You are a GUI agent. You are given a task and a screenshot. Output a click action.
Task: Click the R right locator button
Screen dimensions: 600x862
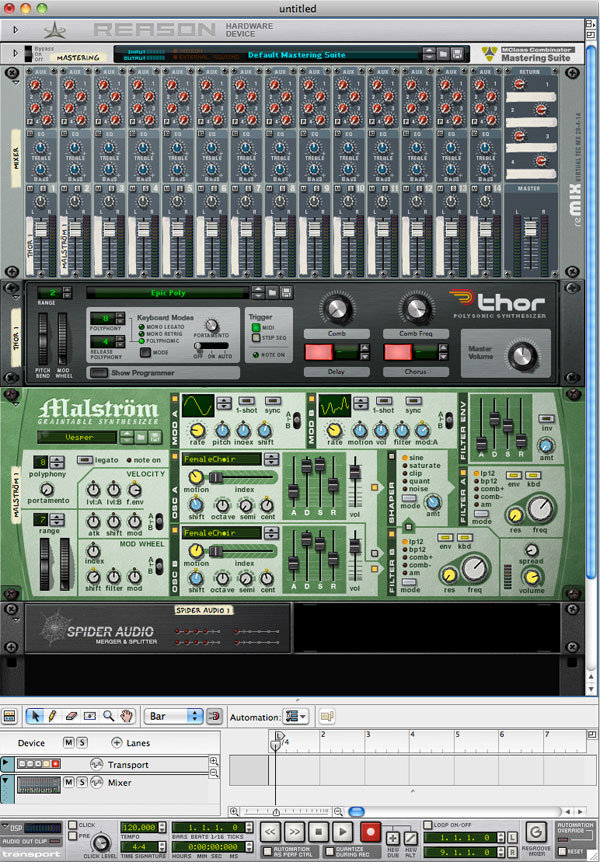pyautogui.click(x=511, y=852)
